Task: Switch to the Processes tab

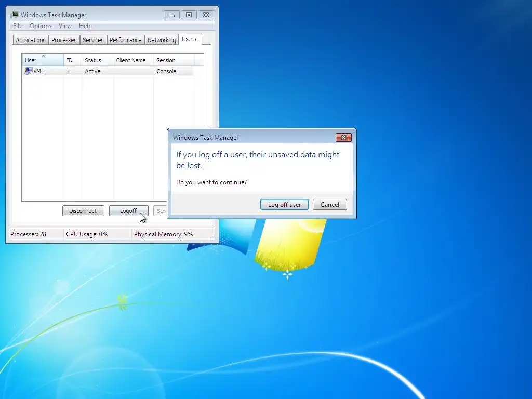Action: click(64, 40)
